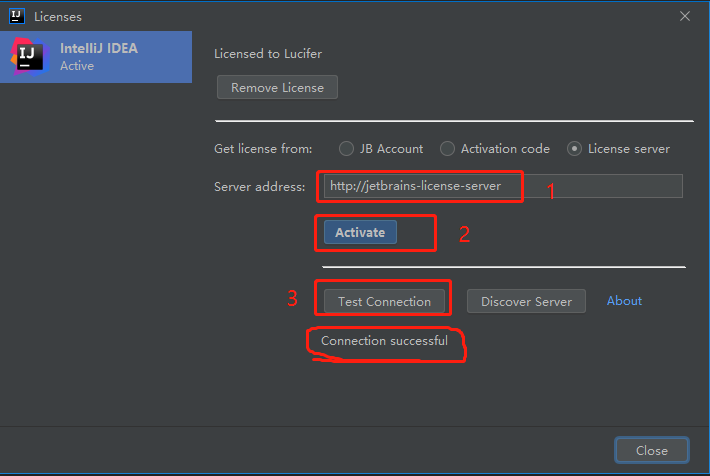Click the Server address input field
710x476 pixels.
[x=503, y=186]
